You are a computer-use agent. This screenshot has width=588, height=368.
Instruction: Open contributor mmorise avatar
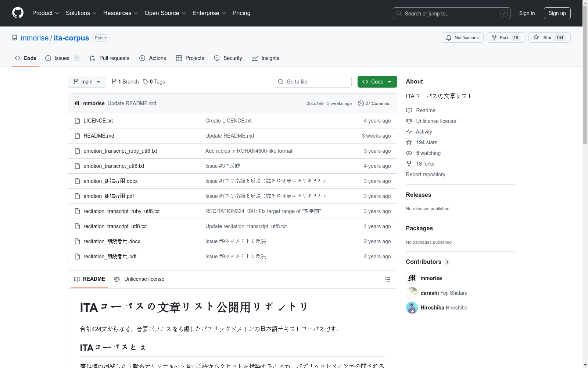click(412, 278)
